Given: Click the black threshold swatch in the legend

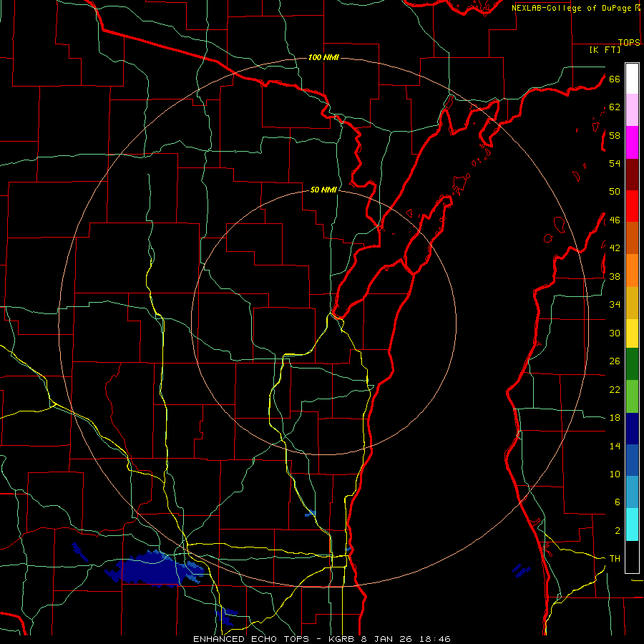Looking at the screenshot, I should [632, 557].
